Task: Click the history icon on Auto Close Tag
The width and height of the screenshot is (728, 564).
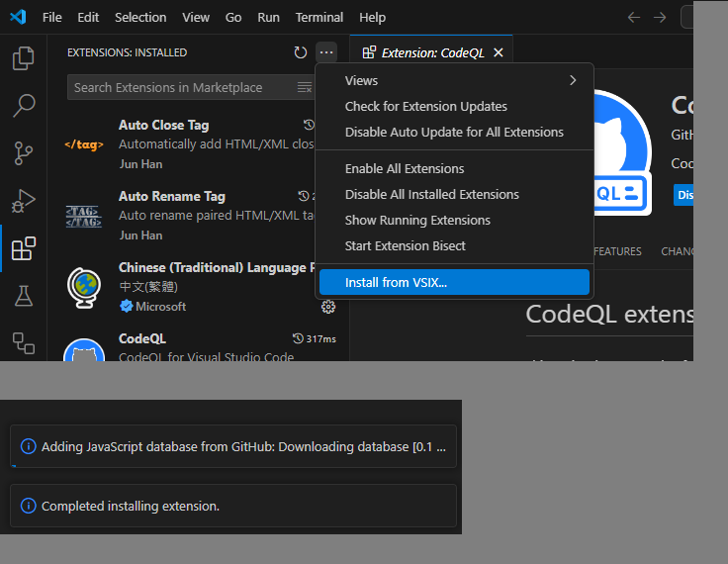Action: 309,125
